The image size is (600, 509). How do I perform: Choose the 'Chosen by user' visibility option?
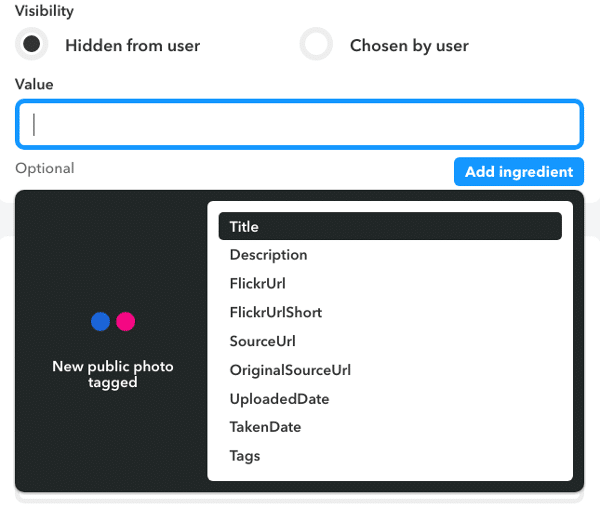[x=317, y=45]
